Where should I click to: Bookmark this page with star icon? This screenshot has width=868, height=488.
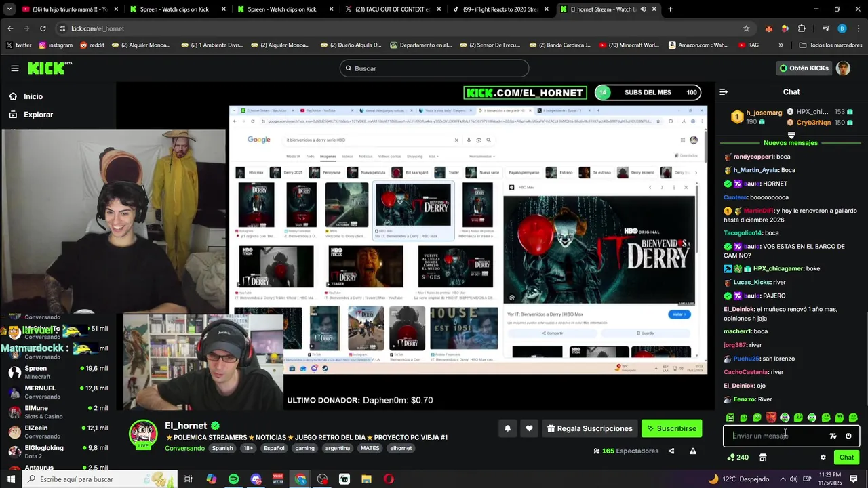(746, 28)
